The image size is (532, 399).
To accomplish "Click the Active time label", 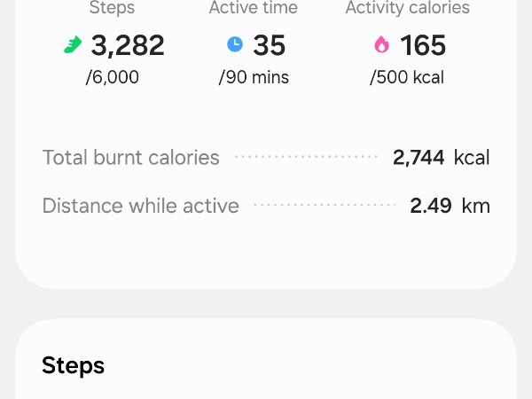I will tap(254, 8).
